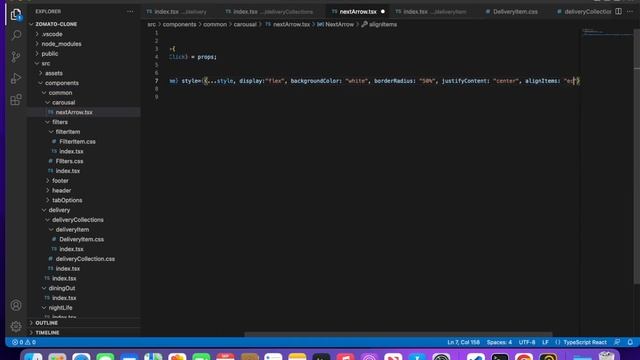Image resolution: width=640 pixels, height=360 pixels.
Task: Open the Source Control view icon
Action: (16, 57)
